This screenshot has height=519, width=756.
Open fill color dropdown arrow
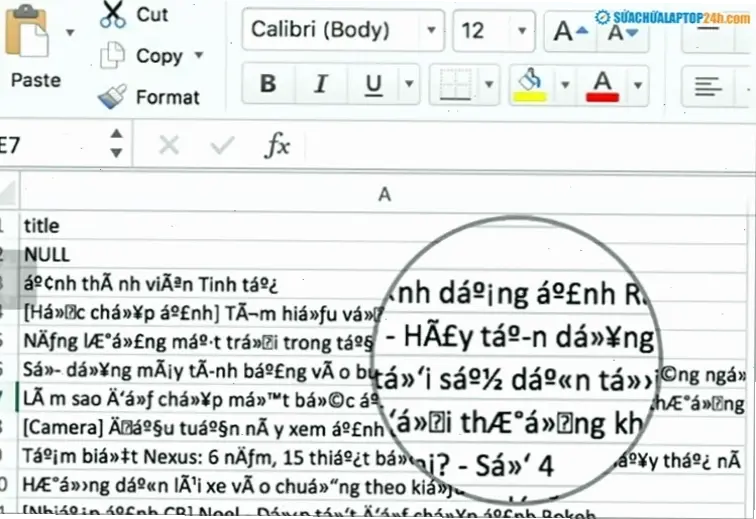pos(565,85)
